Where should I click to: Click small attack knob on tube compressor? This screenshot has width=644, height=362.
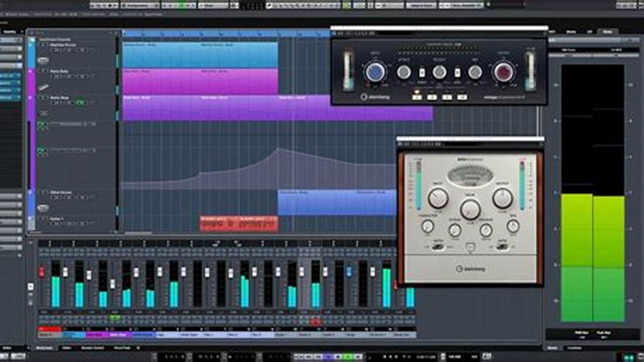click(455, 230)
